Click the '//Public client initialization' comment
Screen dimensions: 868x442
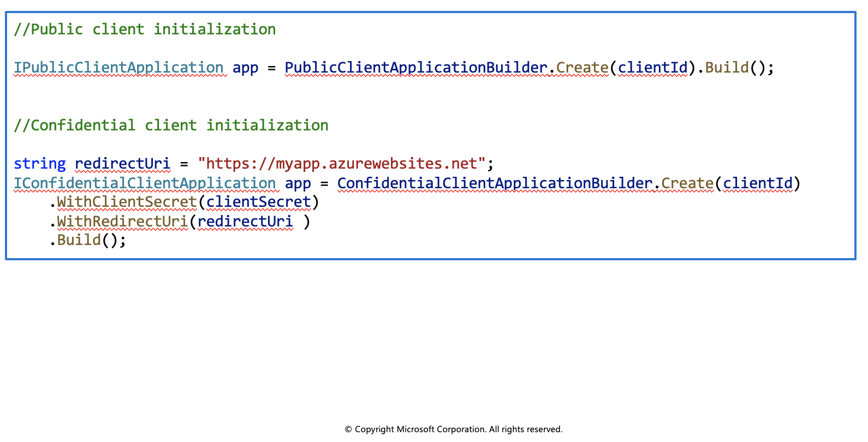145,29
